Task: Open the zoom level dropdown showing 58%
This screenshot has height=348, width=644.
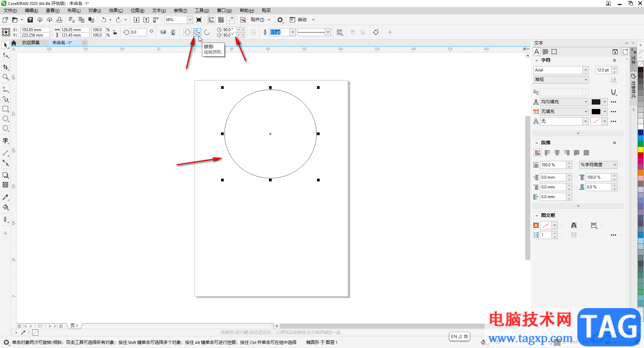Action: 190,20
